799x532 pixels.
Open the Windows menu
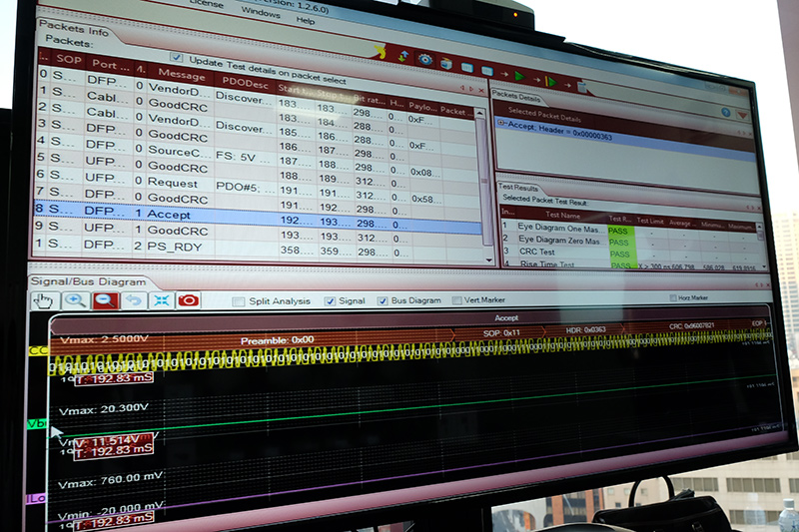click(x=261, y=12)
